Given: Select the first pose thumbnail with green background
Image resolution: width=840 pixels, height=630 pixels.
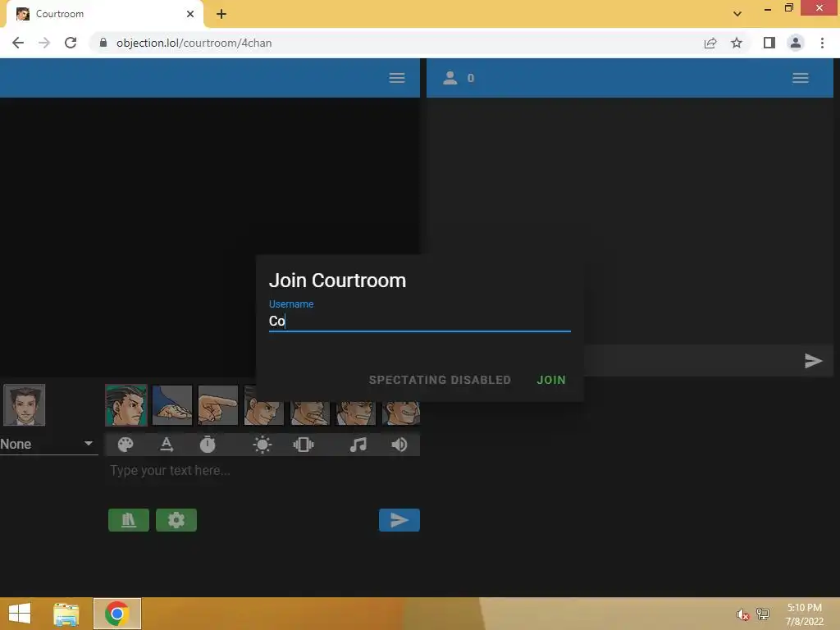Looking at the screenshot, I should coord(126,405).
